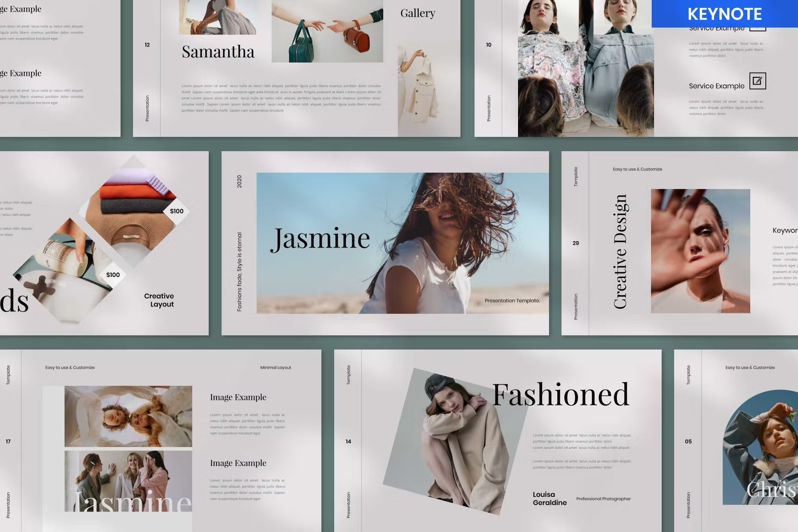Click the Creative Layout label
The image size is (798, 532).
pyautogui.click(x=159, y=300)
